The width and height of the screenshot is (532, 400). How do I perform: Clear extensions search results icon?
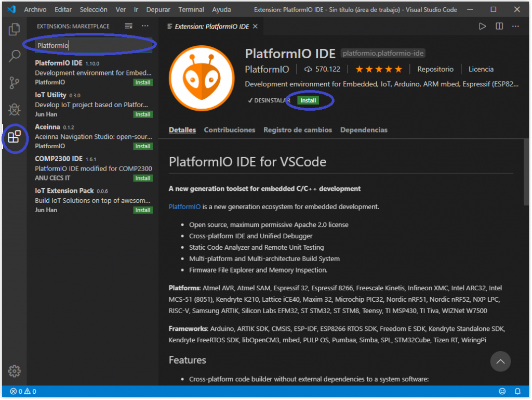click(129, 26)
